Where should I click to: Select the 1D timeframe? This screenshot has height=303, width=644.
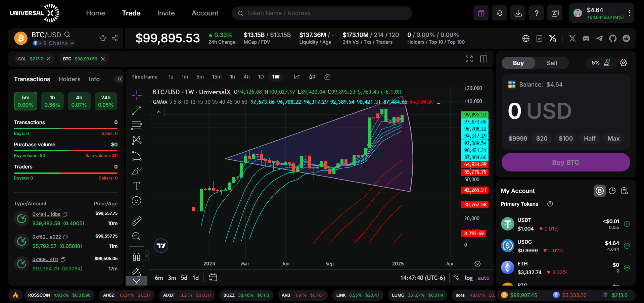coord(261,77)
